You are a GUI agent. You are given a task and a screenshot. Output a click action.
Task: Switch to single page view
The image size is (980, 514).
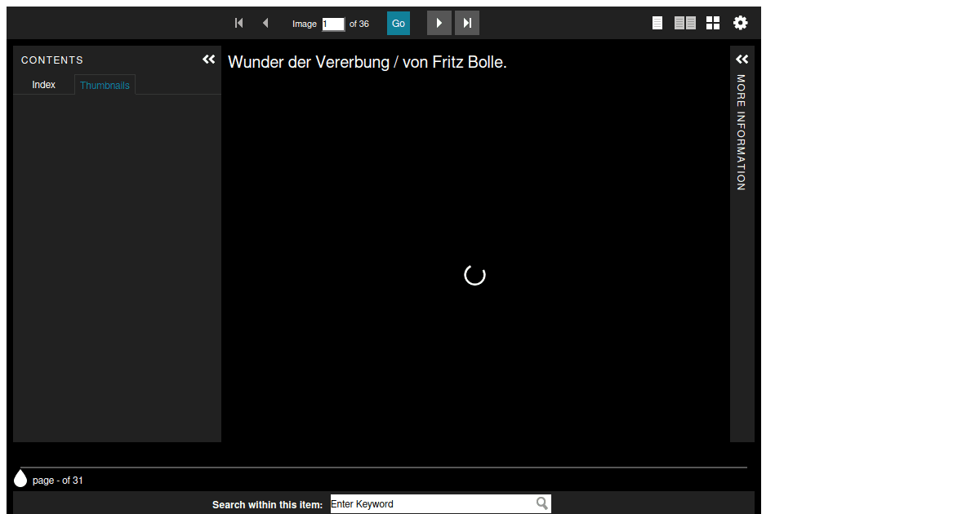click(657, 23)
